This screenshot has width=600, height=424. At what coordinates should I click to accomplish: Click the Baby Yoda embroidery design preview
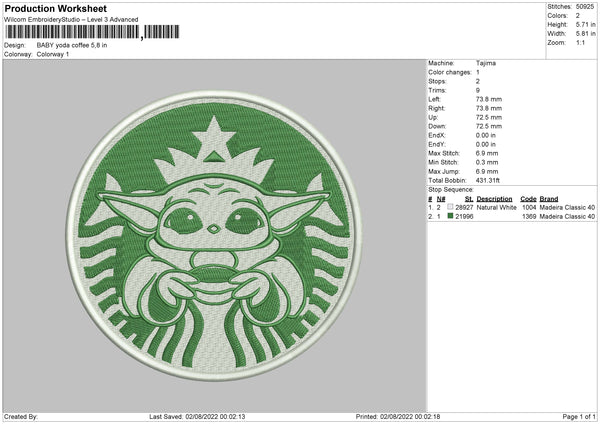[214, 236]
